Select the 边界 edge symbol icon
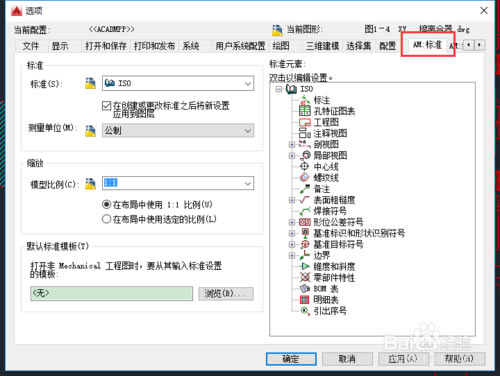500x376 pixels. pos(305,255)
